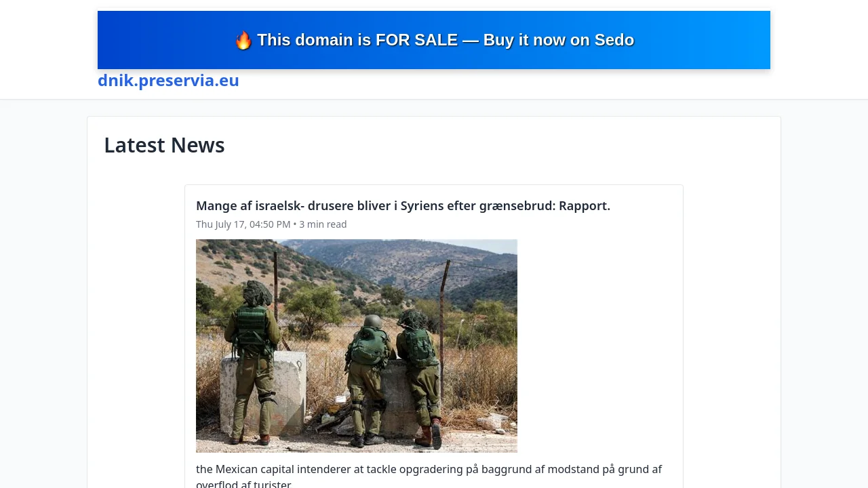Click the 'Thu July 17, 04:50 PM' timestamp

(243, 224)
